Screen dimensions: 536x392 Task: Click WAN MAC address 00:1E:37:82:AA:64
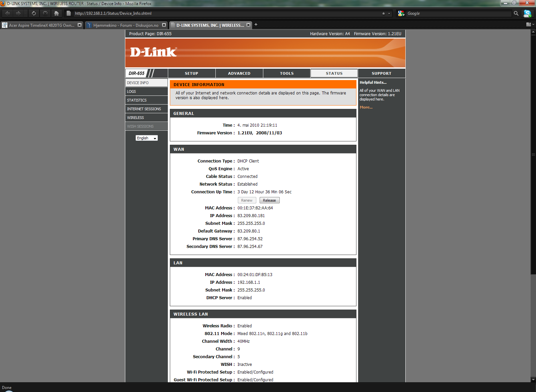[255, 208]
